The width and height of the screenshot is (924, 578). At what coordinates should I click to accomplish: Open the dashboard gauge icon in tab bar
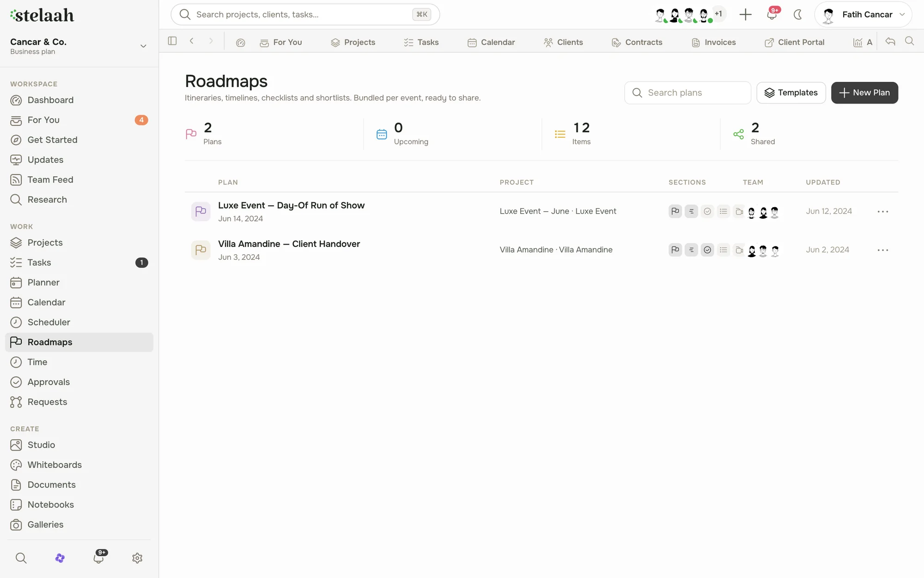(x=240, y=43)
